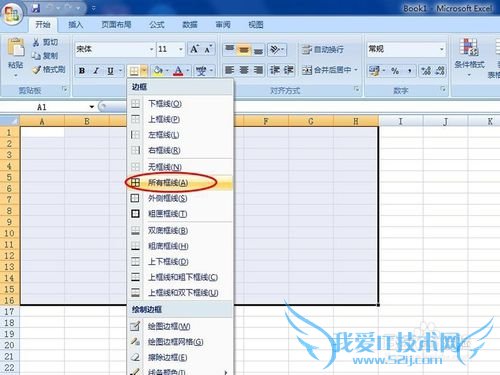
Task: Open the Name Box dropdown arrow
Action: pos(91,107)
